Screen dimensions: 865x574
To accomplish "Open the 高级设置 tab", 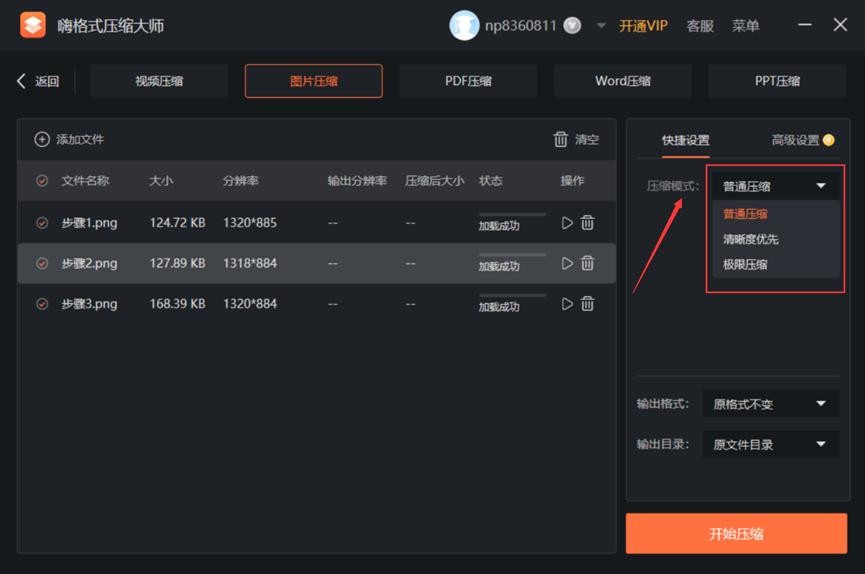I will point(796,141).
